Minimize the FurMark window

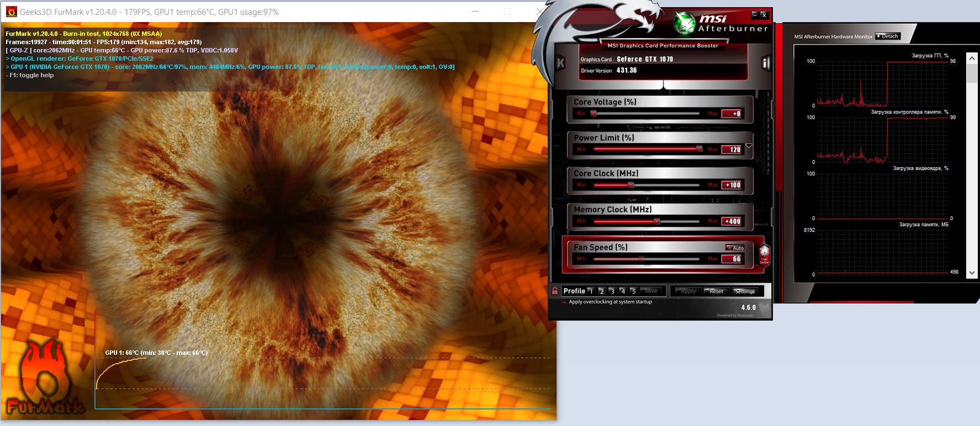[476, 12]
